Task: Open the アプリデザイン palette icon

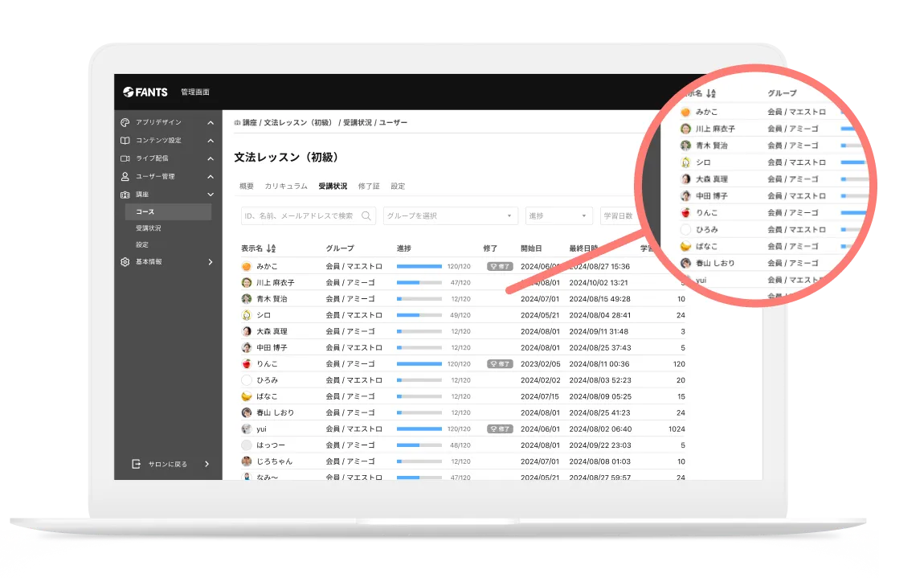Action: pyautogui.click(x=125, y=123)
